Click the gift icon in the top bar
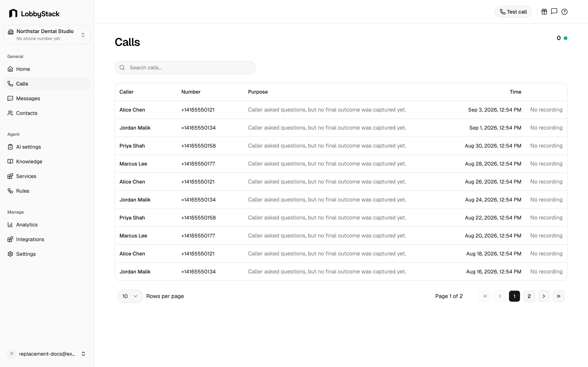 coord(544,12)
